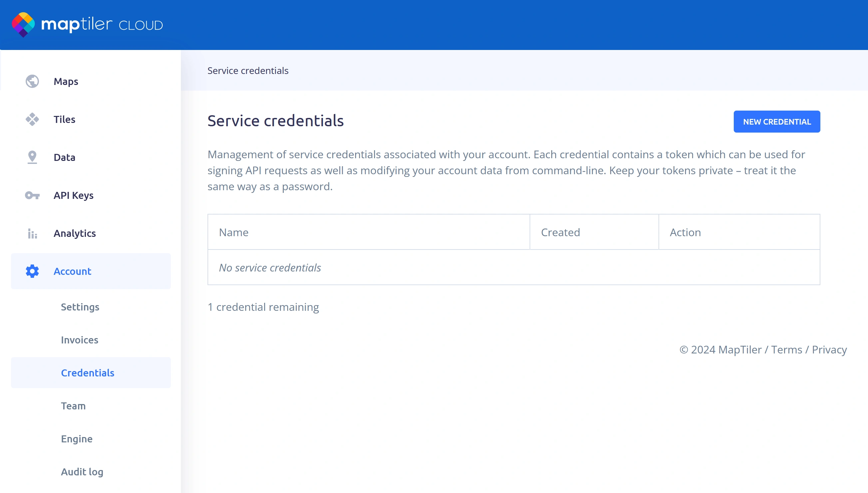
Task: Click the Account gear icon
Action: point(32,271)
